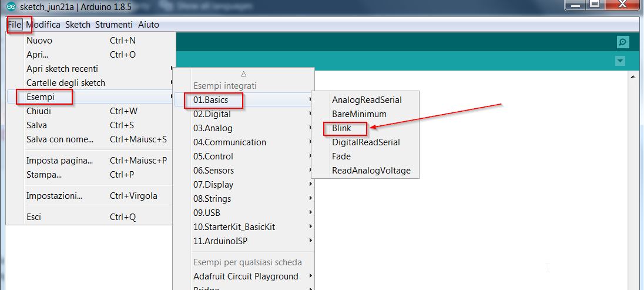The height and width of the screenshot is (290, 644).
Task: Open the Sketch menu
Action: 78,25
